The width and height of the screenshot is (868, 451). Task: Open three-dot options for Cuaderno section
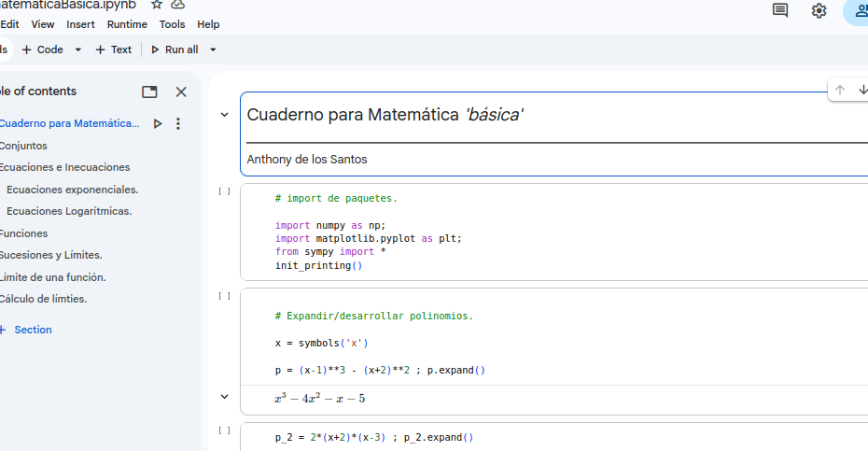click(178, 123)
